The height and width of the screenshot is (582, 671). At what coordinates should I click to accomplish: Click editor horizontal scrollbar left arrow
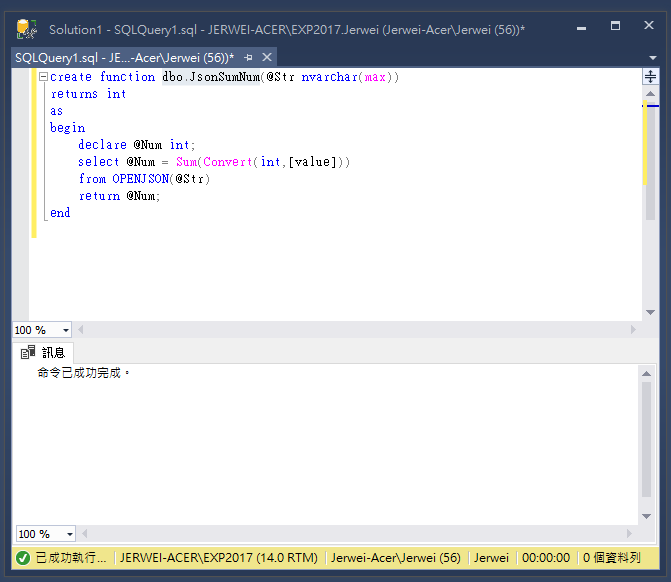[x=80, y=330]
